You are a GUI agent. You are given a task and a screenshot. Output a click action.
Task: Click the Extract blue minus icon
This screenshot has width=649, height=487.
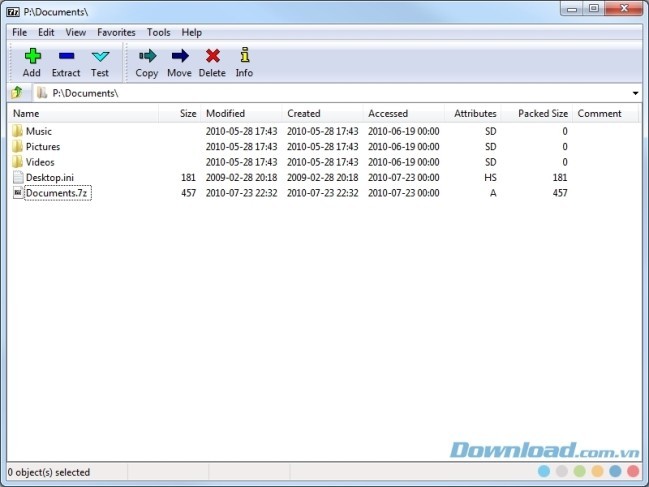[66, 56]
